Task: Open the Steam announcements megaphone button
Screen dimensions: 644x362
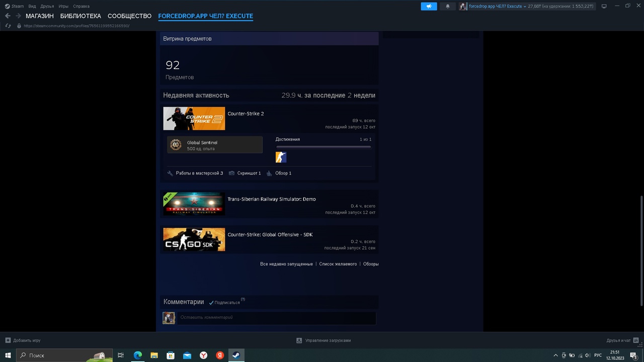Action: tap(429, 7)
